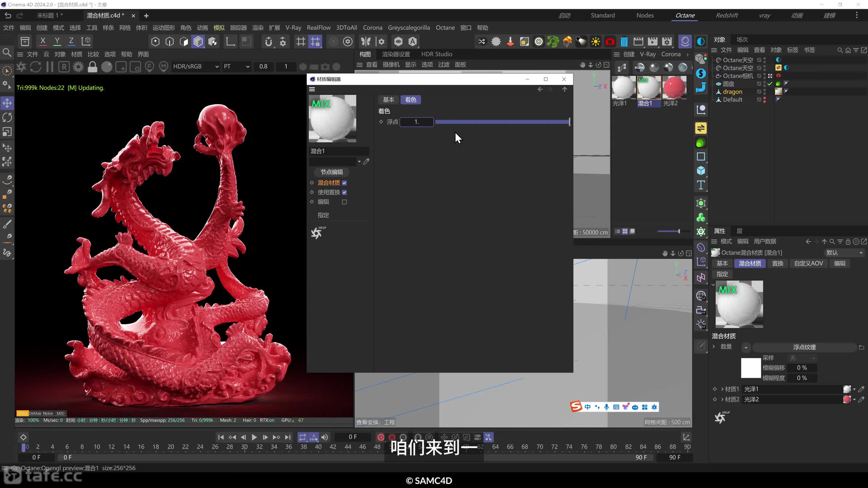Toggle the Octane render lock icon
The width and height of the screenshot is (868, 488).
(92, 67)
